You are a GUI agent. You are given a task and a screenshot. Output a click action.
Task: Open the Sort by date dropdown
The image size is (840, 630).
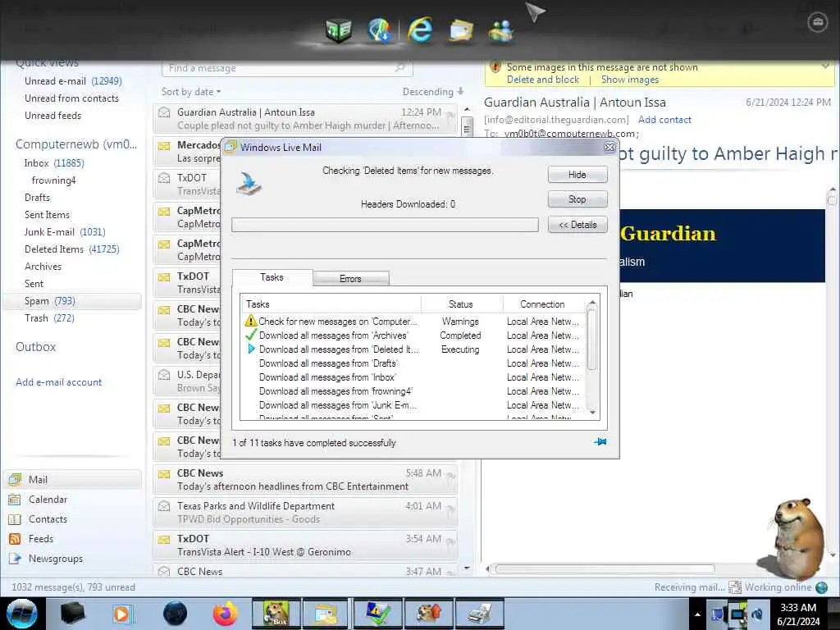tap(191, 92)
